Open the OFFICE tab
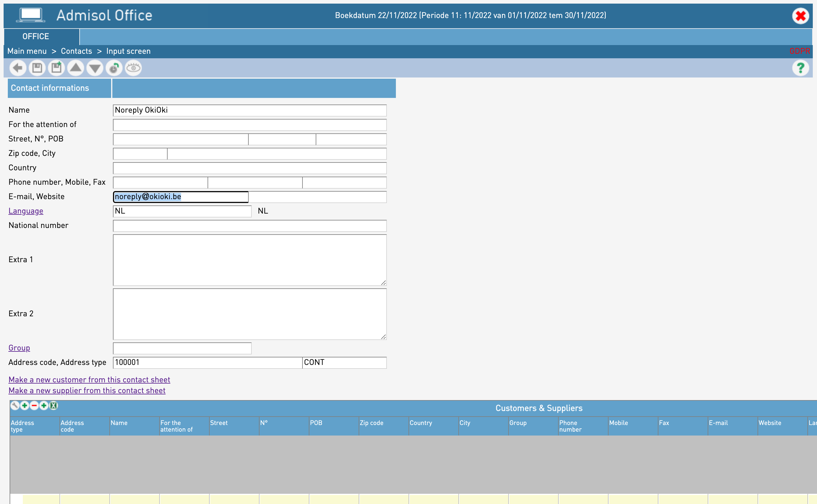 (x=42, y=37)
